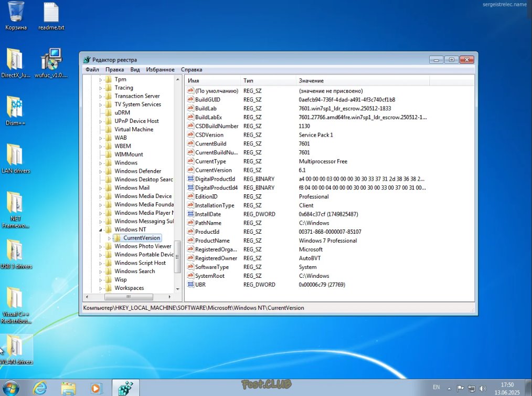This screenshot has height=396, width=532.
Task: Sort by the Значение column header
Action: click(x=363, y=81)
